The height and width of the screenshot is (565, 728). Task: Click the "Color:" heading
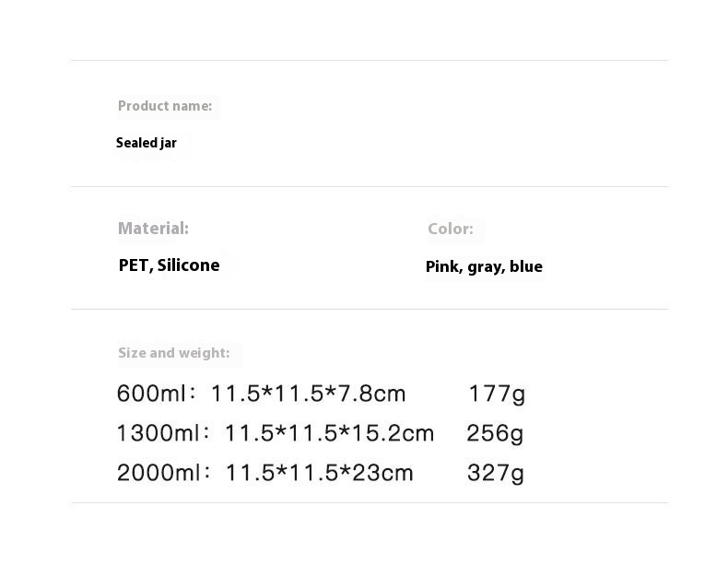(451, 229)
